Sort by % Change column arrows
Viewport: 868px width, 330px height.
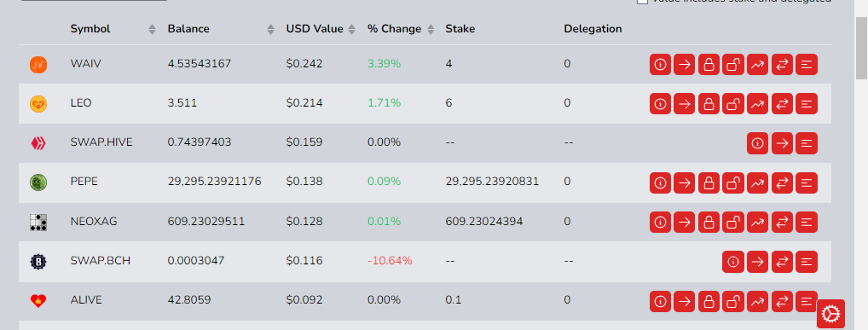click(431, 29)
